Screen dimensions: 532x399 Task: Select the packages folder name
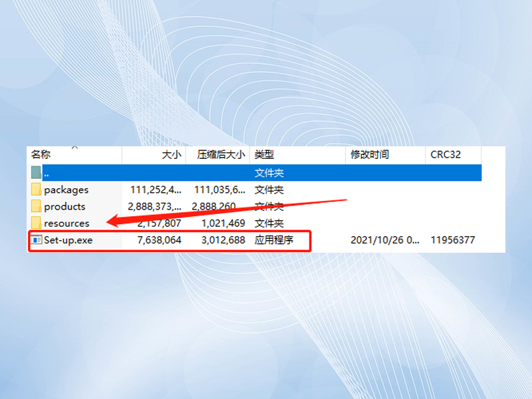pyautogui.click(x=66, y=190)
